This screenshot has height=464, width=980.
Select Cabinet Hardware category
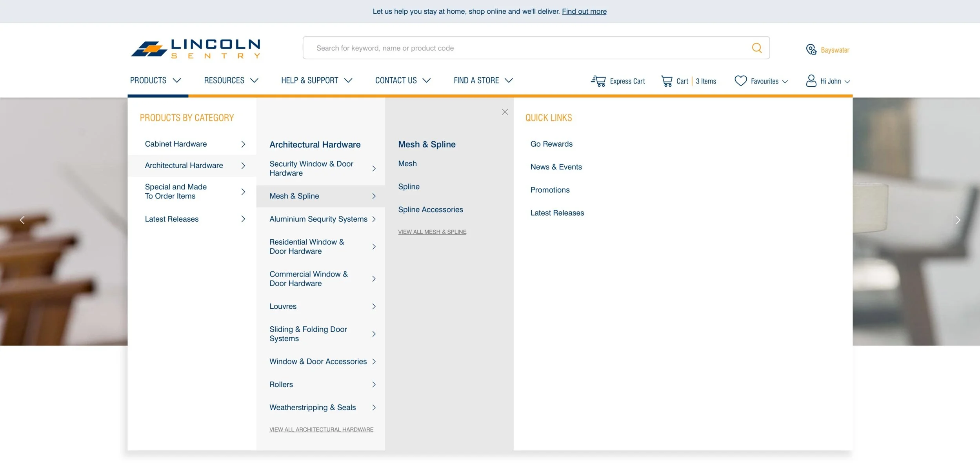point(176,144)
